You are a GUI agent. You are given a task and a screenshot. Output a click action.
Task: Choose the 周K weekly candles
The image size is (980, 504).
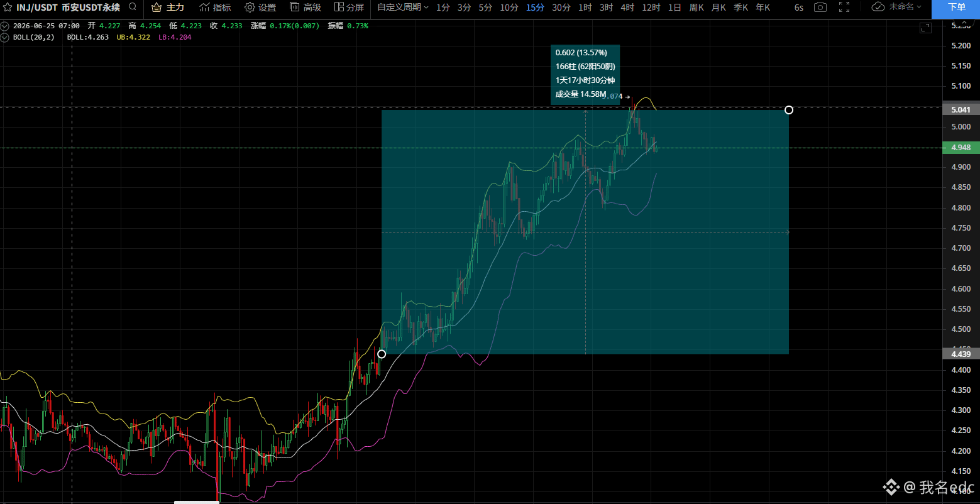pyautogui.click(x=696, y=8)
